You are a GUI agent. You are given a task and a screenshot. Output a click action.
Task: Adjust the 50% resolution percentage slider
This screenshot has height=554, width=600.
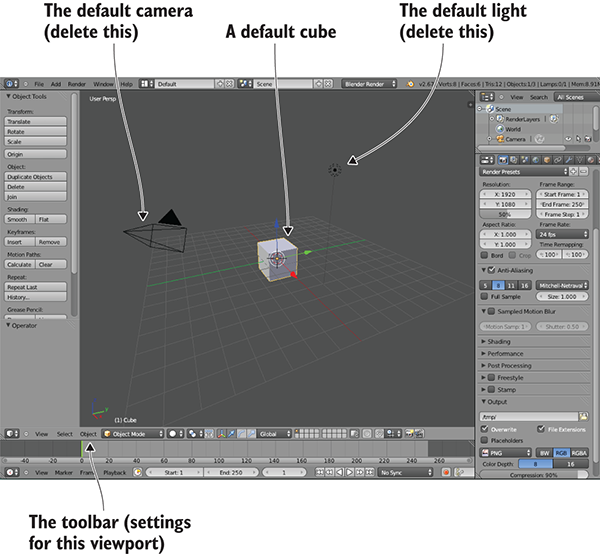505,214
